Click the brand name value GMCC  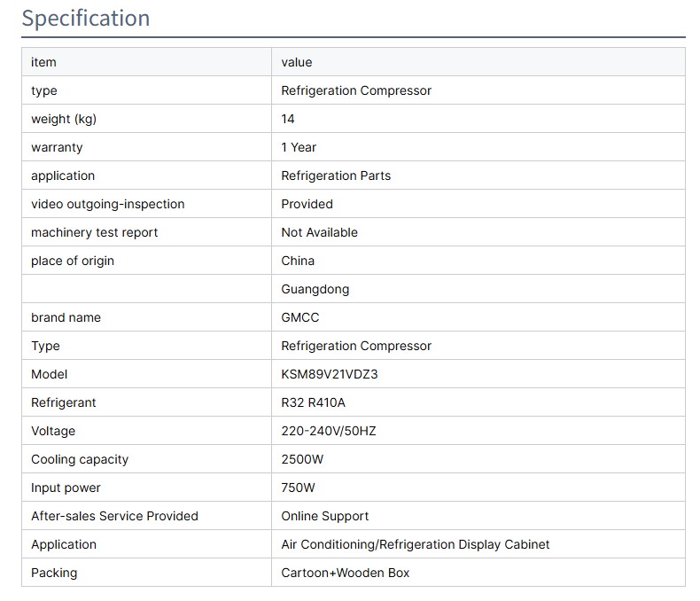(x=299, y=317)
